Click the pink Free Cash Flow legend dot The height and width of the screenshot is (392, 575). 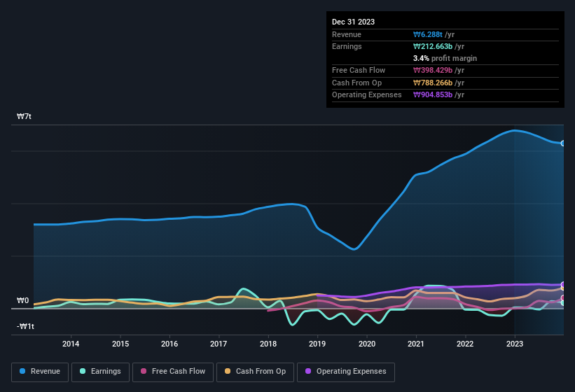pyautogui.click(x=144, y=371)
